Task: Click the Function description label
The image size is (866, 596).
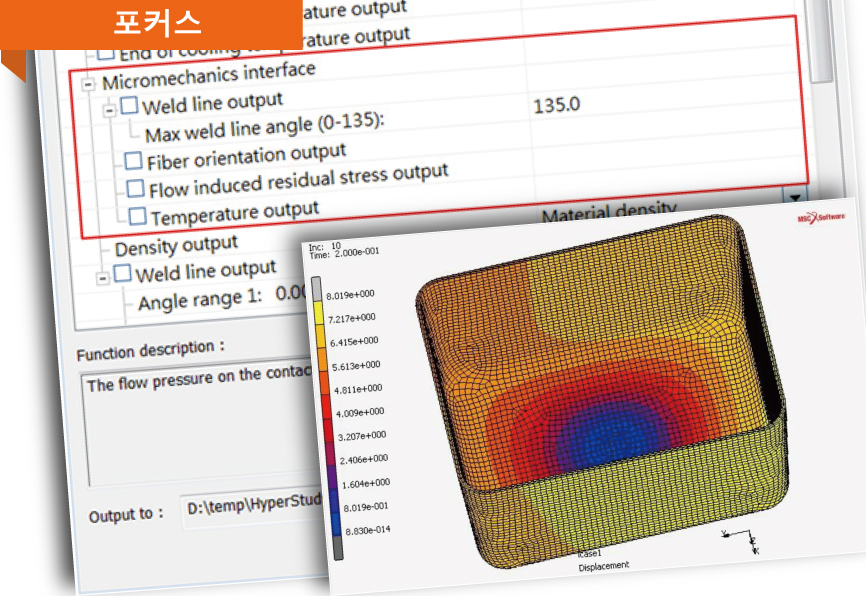Action: 151,350
